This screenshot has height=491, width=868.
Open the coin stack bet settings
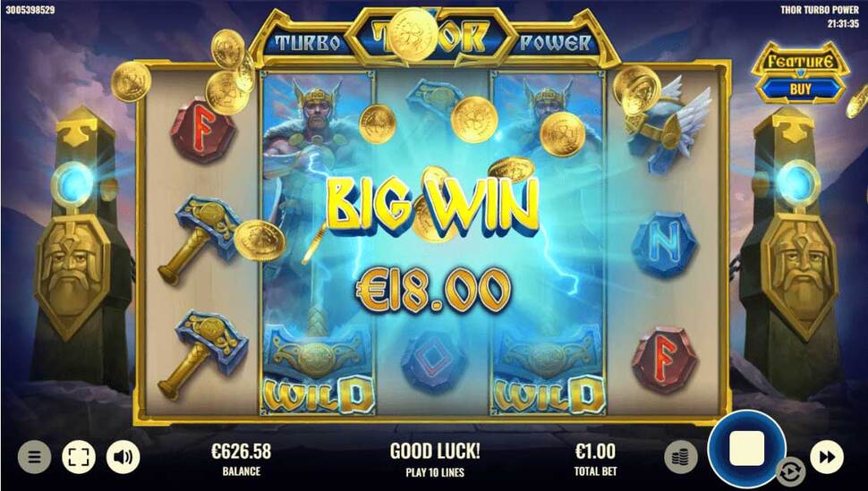pyautogui.click(x=680, y=457)
